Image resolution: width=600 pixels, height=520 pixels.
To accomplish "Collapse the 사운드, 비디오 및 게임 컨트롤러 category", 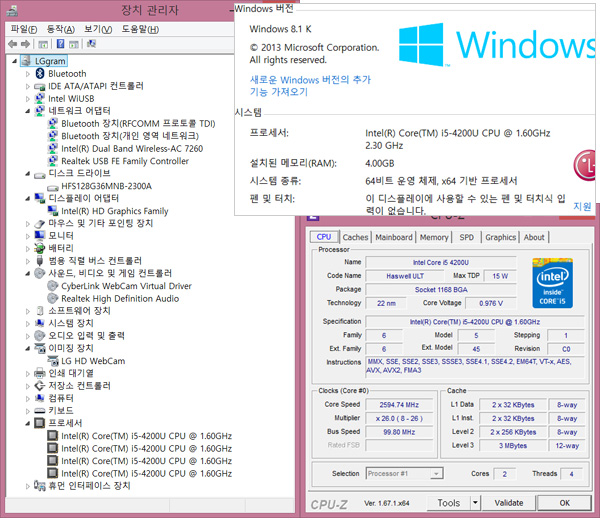I will 28,274.
